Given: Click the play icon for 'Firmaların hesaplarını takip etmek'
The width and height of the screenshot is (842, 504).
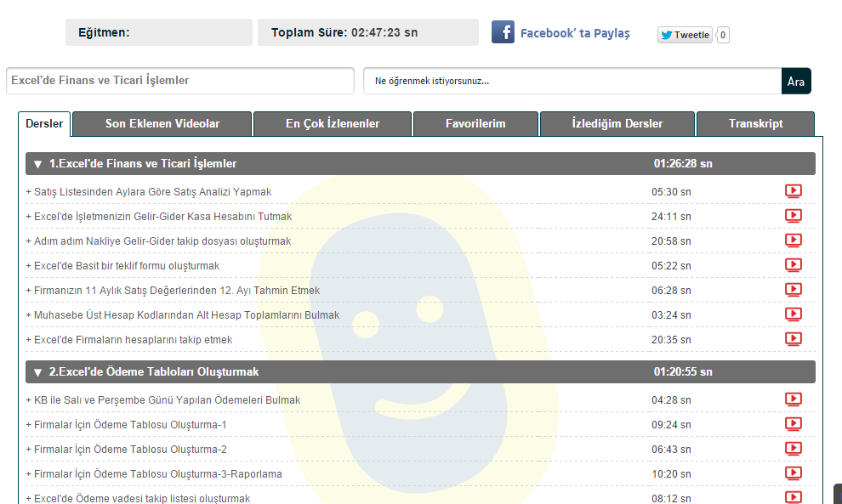Looking at the screenshot, I should (793, 339).
